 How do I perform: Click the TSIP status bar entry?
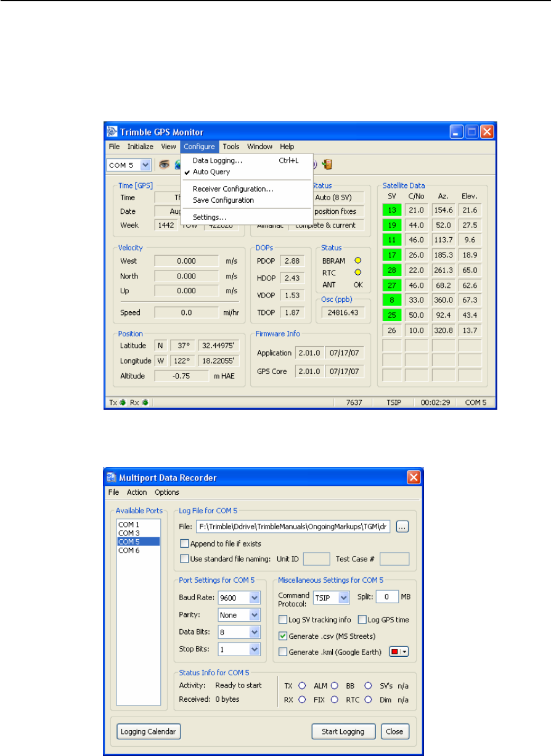(x=394, y=403)
